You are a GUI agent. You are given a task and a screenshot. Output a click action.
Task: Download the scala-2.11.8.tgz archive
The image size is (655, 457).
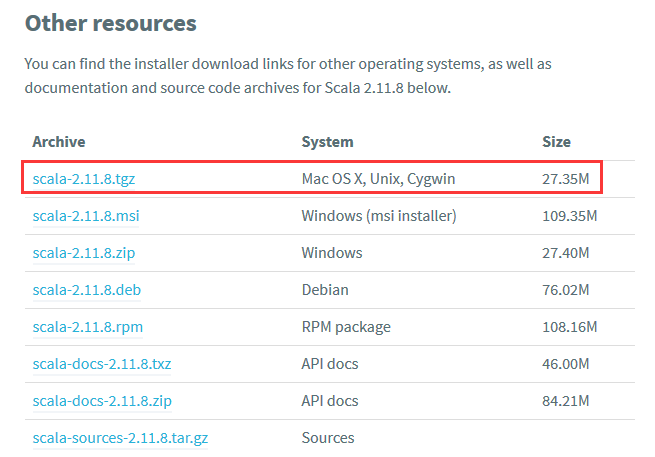tap(84, 179)
